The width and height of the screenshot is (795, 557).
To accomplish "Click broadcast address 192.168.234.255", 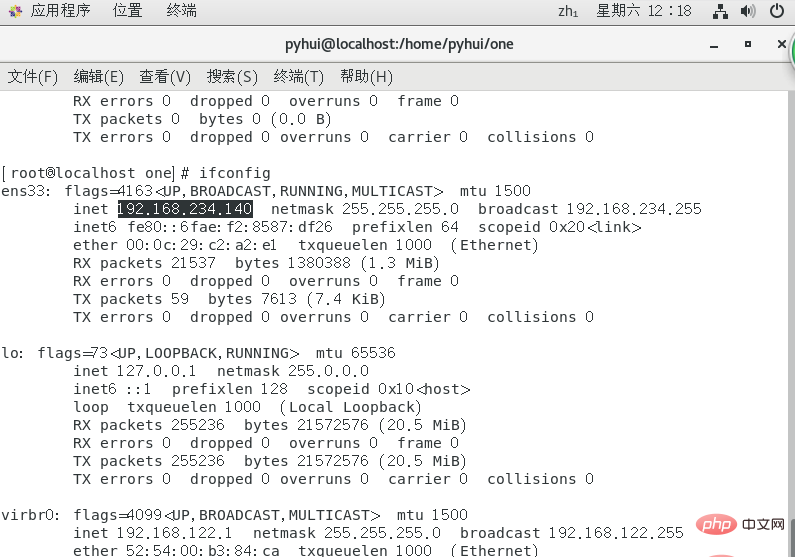I will pos(634,209).
